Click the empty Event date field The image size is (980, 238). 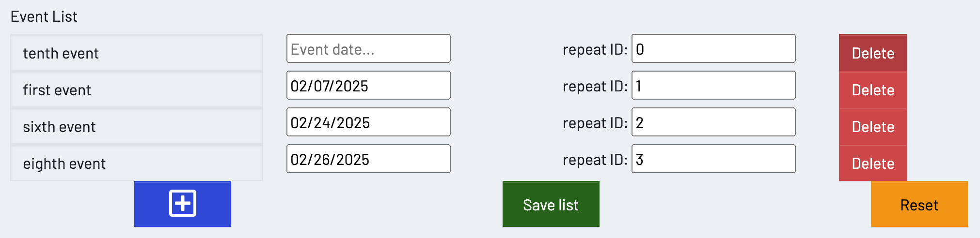coord(368,49)
